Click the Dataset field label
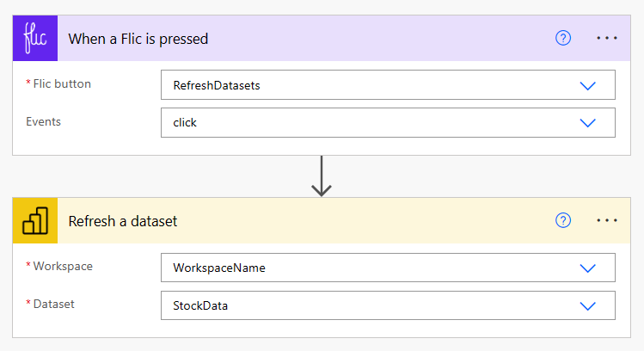644x351 pixels. click(52, 305)
